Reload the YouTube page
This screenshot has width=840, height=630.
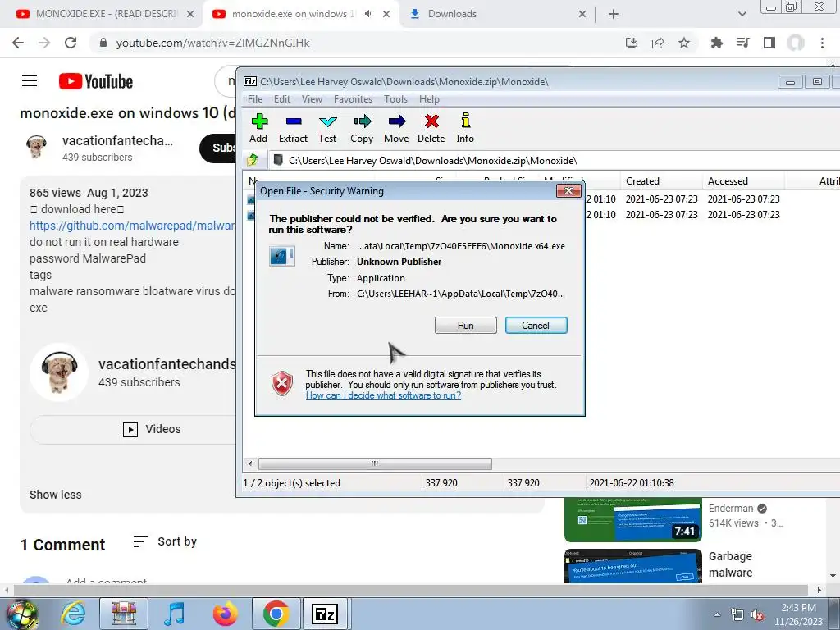pyautogui.click(x=71, y=43)
